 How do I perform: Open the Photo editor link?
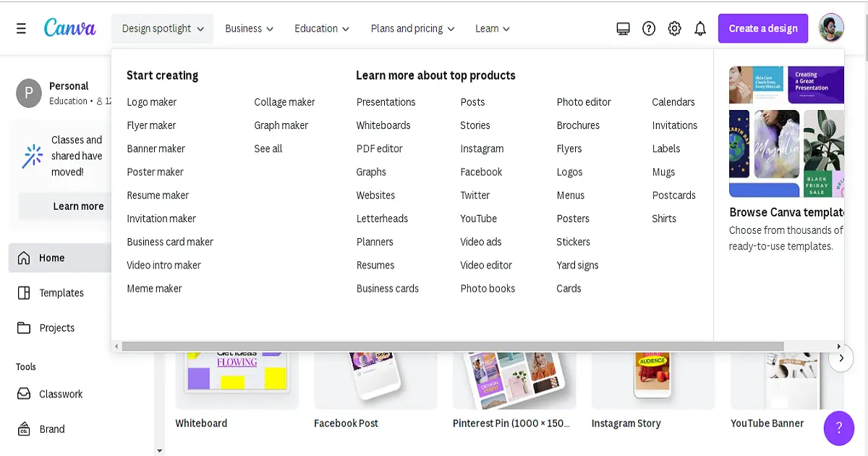tap(584, 102)
